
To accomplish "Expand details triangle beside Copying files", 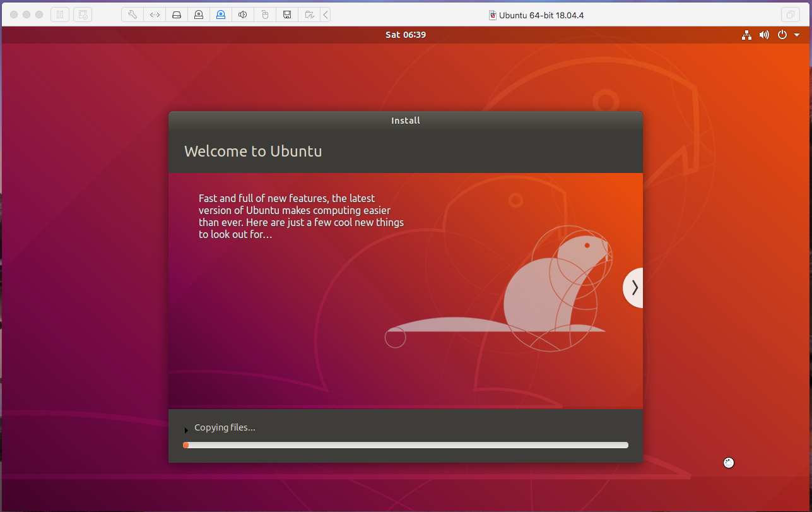I will pos(186,431).
